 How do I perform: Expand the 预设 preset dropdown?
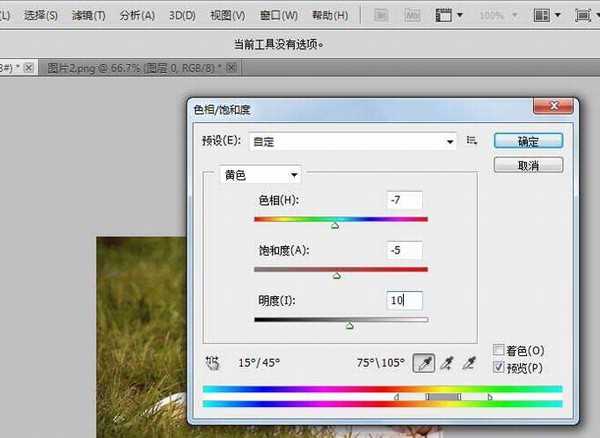450,142
